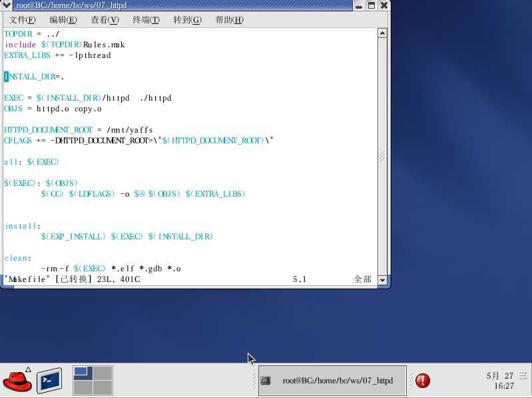Viewport: 532px width, 398px height.
Task: Open the 转到(G) menu
Action: 187,20
